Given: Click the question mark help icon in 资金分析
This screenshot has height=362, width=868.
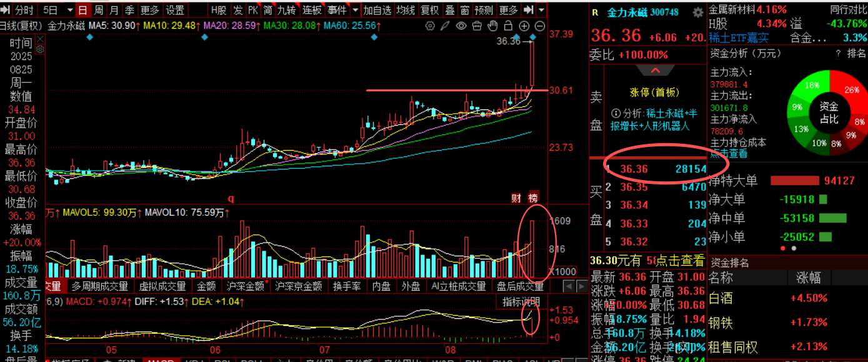Looking at the screenshot, I should point(838,54).
